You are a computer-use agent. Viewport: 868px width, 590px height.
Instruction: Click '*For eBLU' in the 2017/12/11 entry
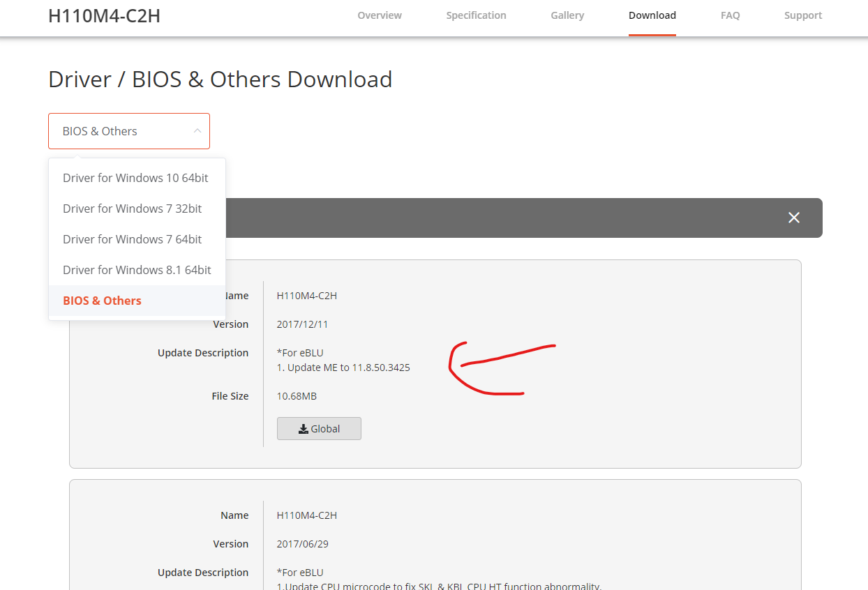pyautogui.click(x=300, y=353)
